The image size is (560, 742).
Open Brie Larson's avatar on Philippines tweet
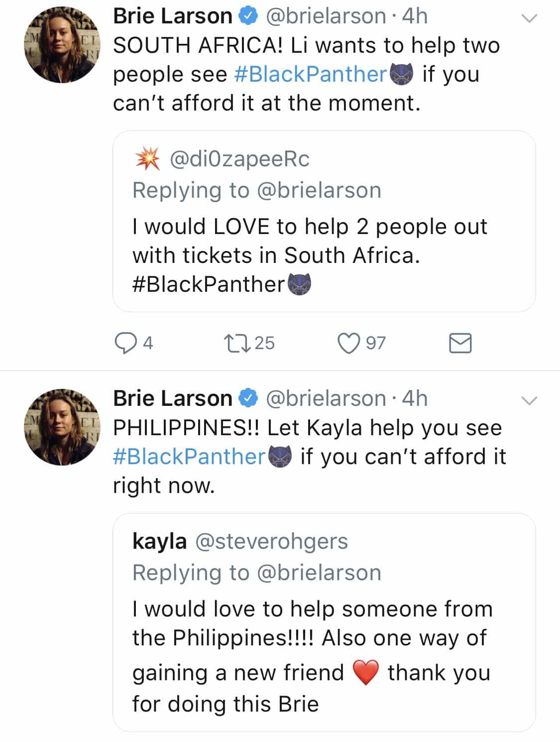click(62, 427)
